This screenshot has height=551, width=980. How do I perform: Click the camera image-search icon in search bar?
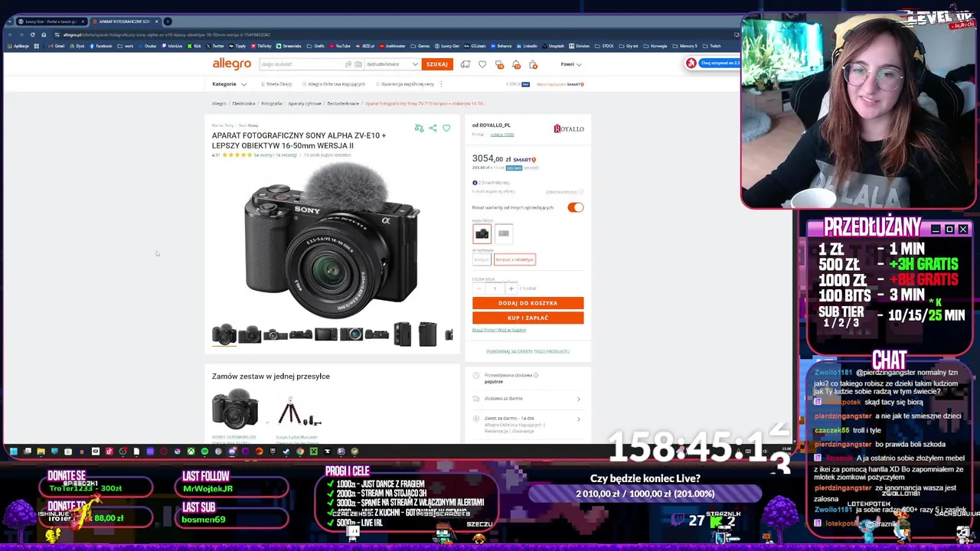pos(358,64)
